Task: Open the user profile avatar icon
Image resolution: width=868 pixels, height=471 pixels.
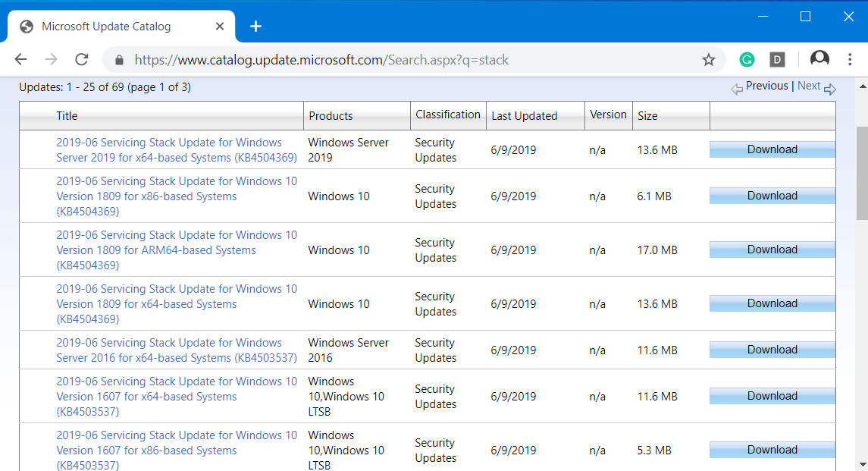Action: click(819, 58)
